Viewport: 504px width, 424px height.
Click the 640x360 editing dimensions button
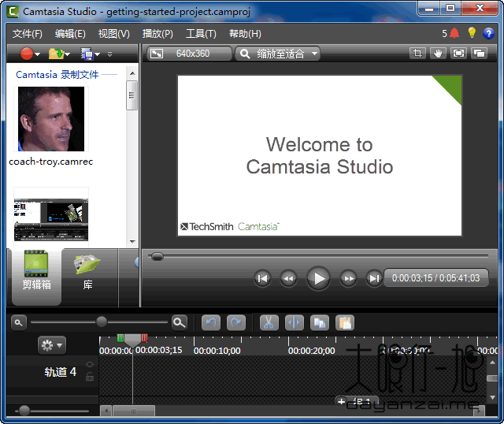click(x=189, y=54)
